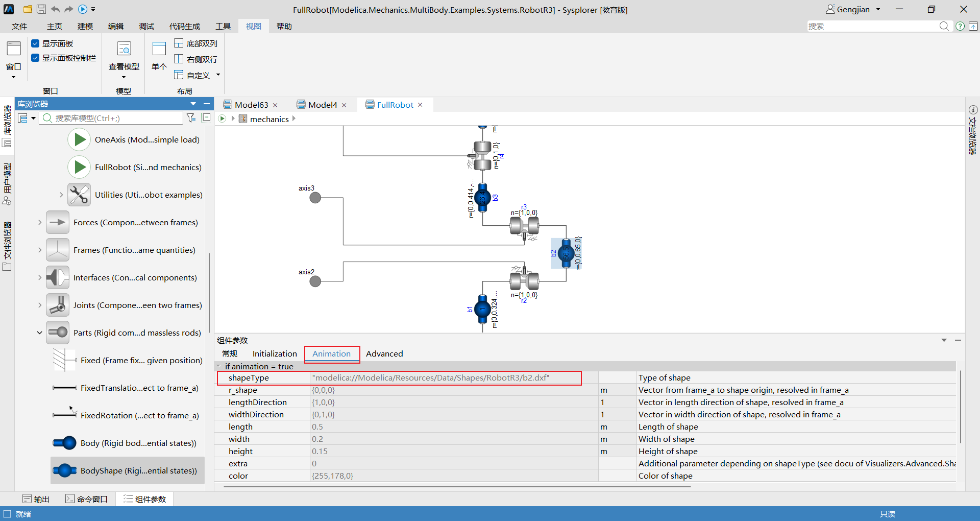Open the 自定义 layout dropdown arrow

218,75
